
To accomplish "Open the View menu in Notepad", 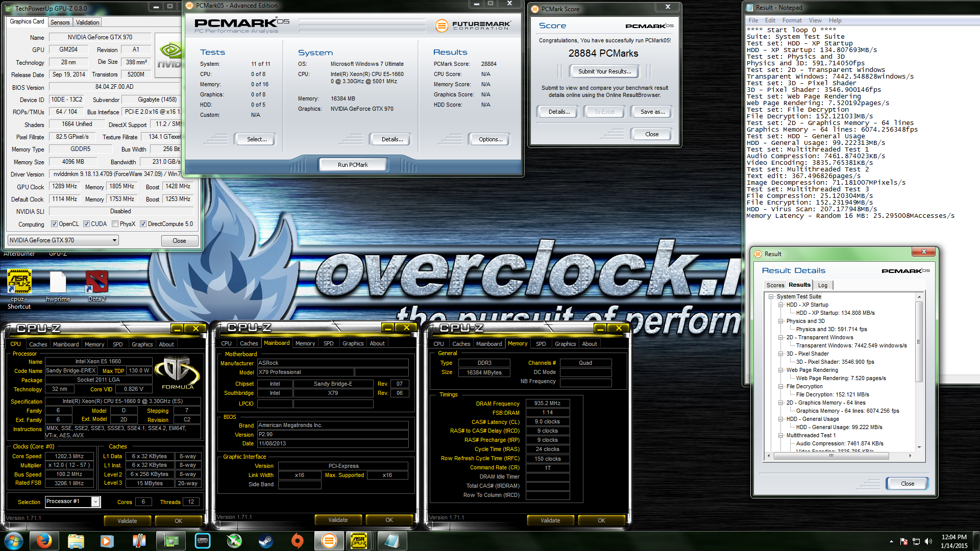I will [815, 20].
